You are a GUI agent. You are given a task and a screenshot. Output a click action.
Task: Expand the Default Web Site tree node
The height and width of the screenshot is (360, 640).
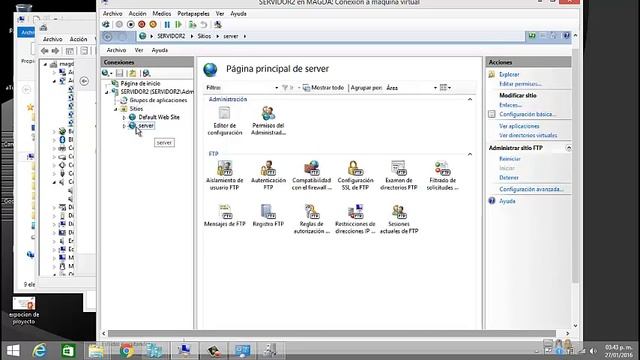point(124,118)
